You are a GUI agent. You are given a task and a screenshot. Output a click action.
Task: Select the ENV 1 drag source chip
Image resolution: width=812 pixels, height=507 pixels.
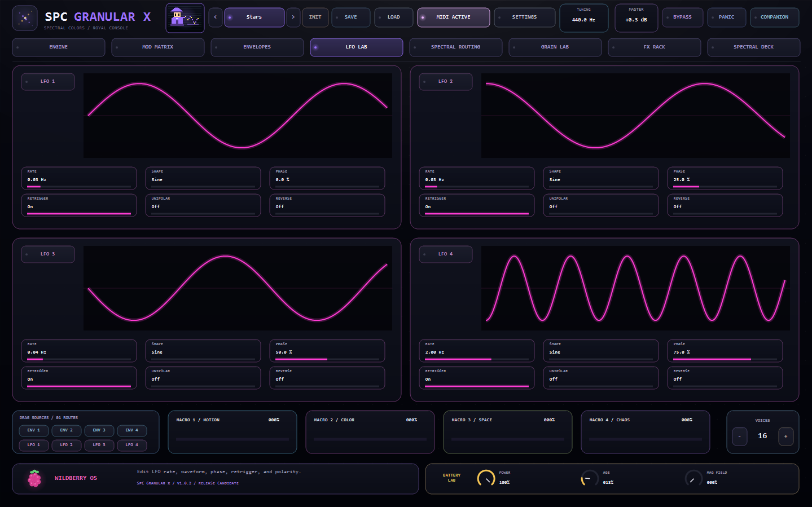[34, 430]
